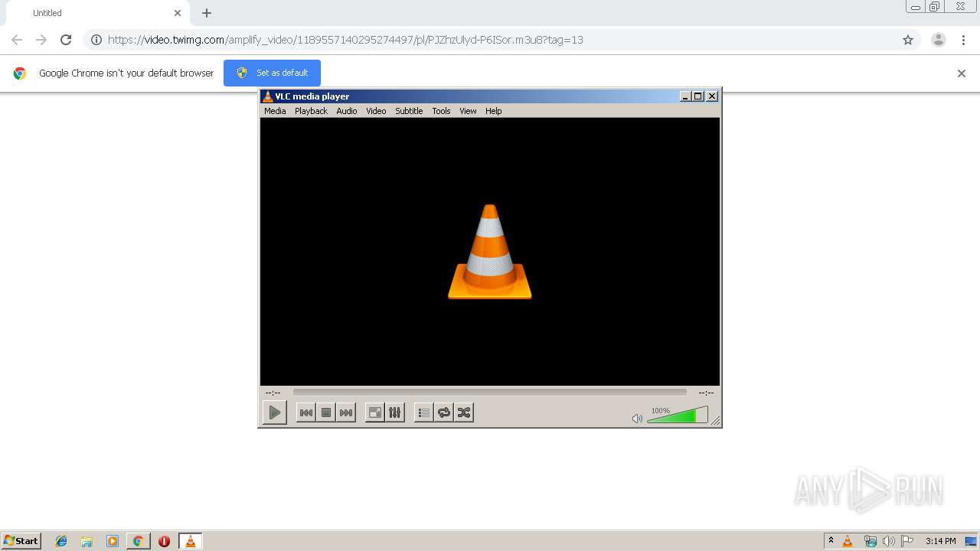Launch Internet Explorer from taskbar
This screenshot has height=551, width=980.
coord(61,541)
